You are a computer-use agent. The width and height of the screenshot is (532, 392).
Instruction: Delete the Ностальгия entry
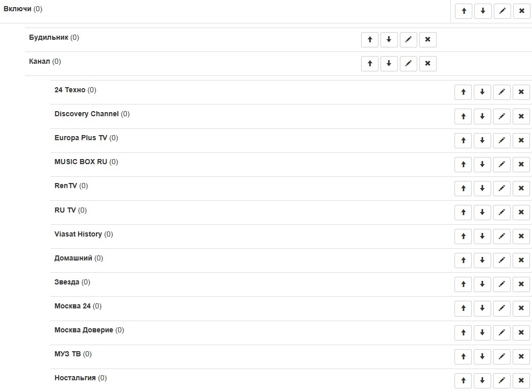tap(521, 380)
